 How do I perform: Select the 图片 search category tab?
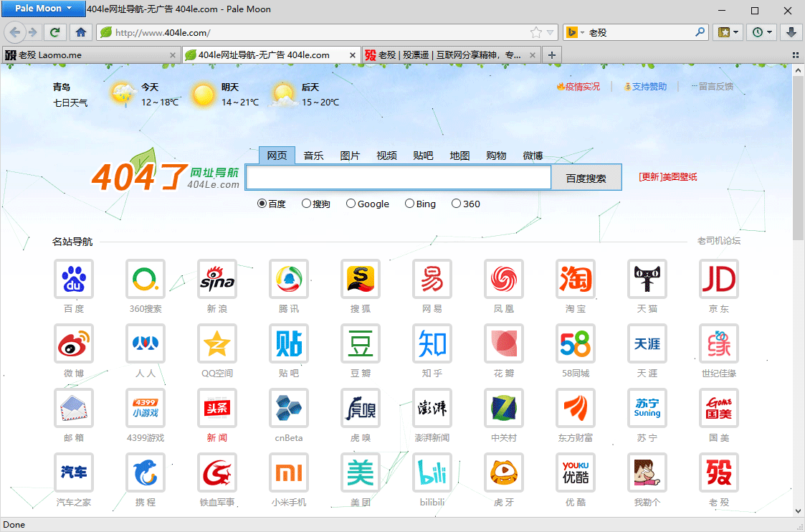pyautogui.click(x=350, y=156)
